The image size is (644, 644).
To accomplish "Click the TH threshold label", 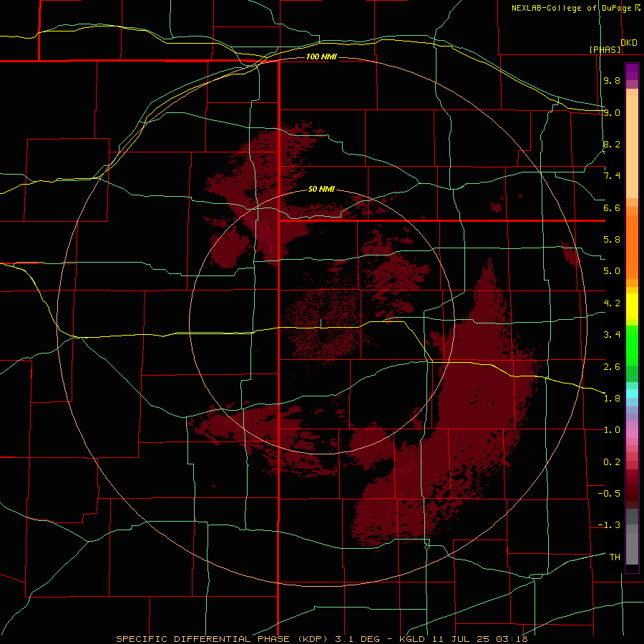I will (x=615, y=557).
